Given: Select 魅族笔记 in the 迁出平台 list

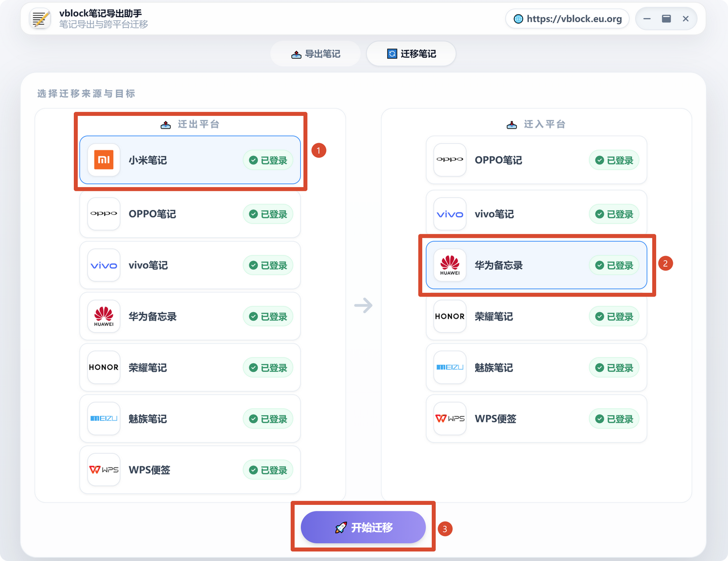Looking at the screenshot, I should pyautogui.click(x=190, y=418).
